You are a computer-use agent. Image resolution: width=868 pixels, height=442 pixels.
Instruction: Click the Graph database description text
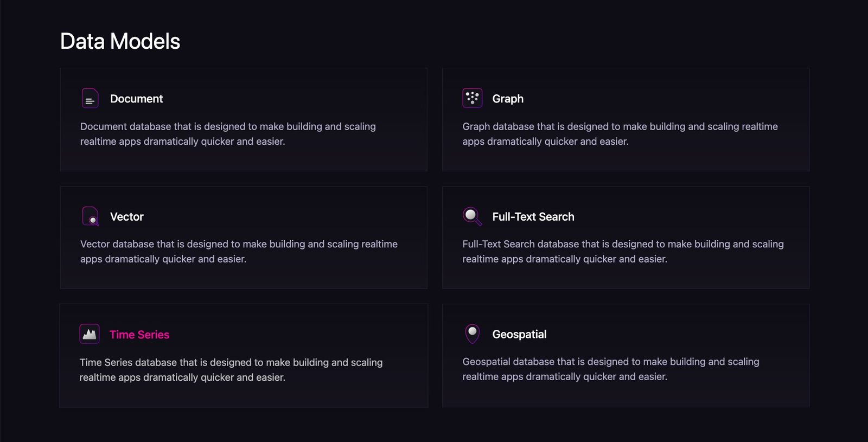[x=620, y=134]
